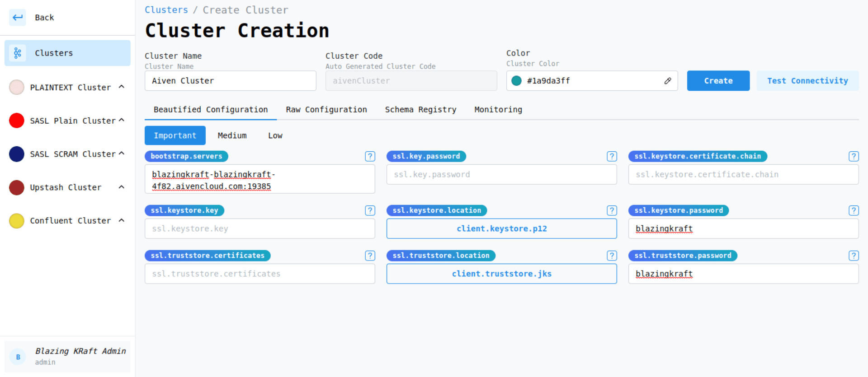Open help for ssl.keystore.key
The width and height of the screenshot is (868, 377).
[370, 210]
